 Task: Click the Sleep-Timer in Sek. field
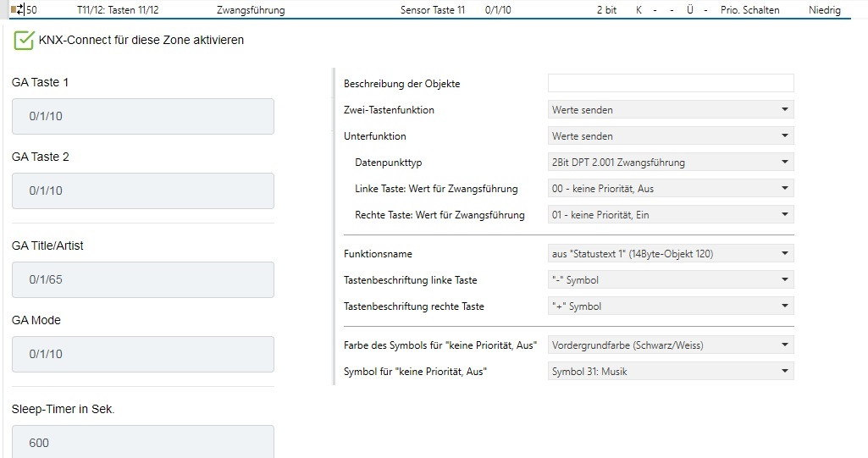142,442
